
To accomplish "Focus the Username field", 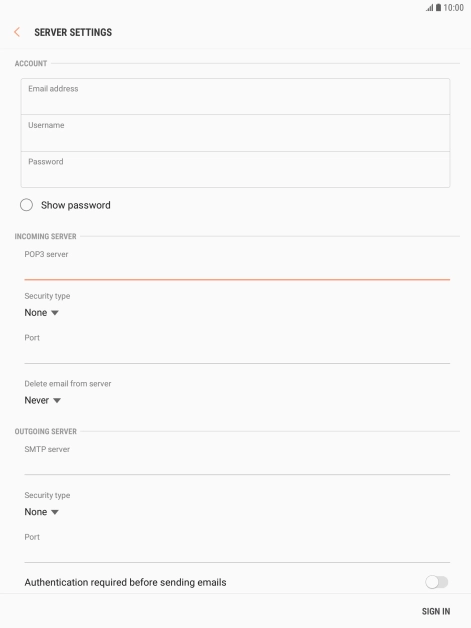I will (x=236, y=133).
